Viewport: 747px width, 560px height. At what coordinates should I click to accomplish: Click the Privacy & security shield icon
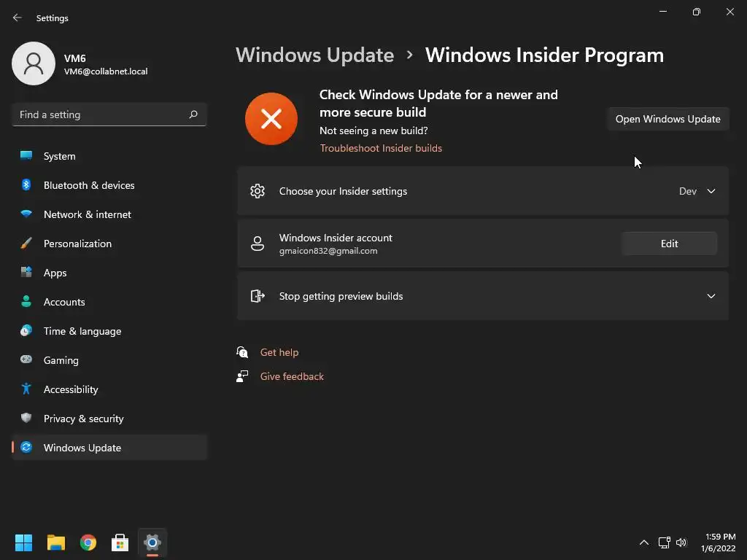coord(26,418)
